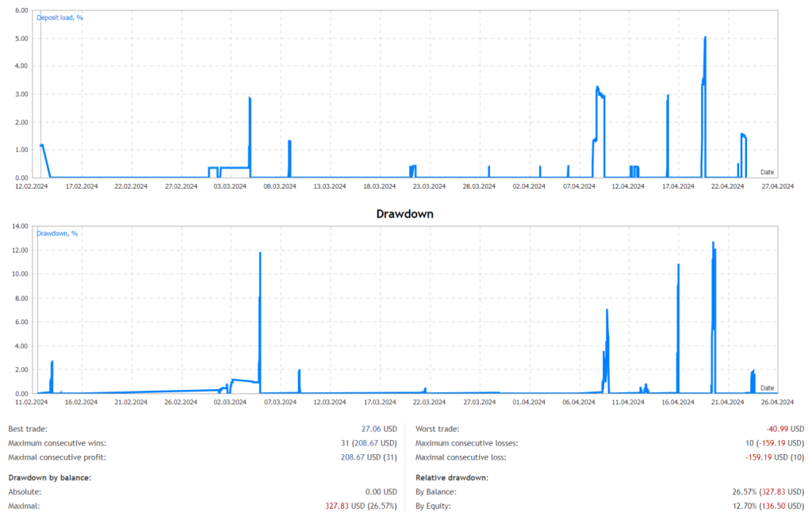Click the 'Maximal consecutive profit' label
812x516 pixels.
pyautogui.click(x=57, y=457)
